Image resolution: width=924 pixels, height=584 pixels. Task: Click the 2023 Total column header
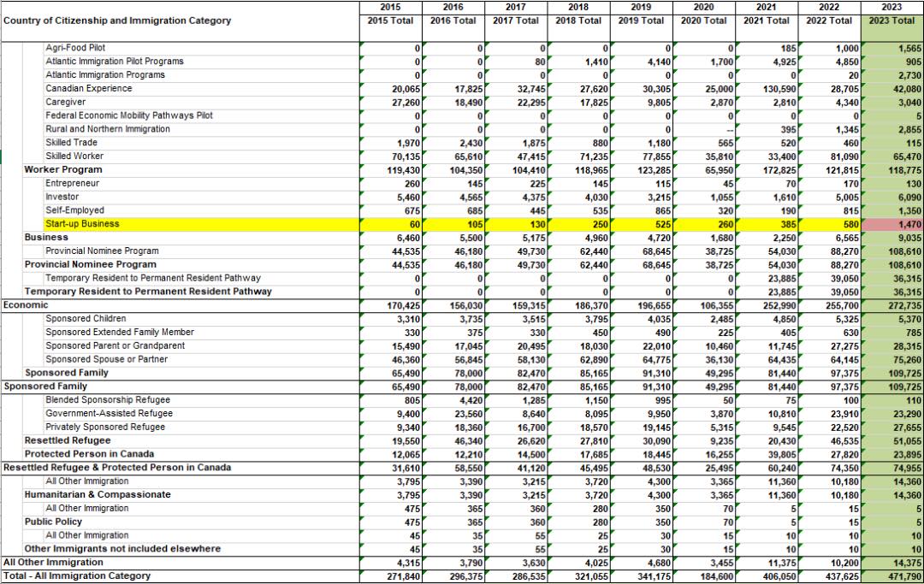coord(891,21)
